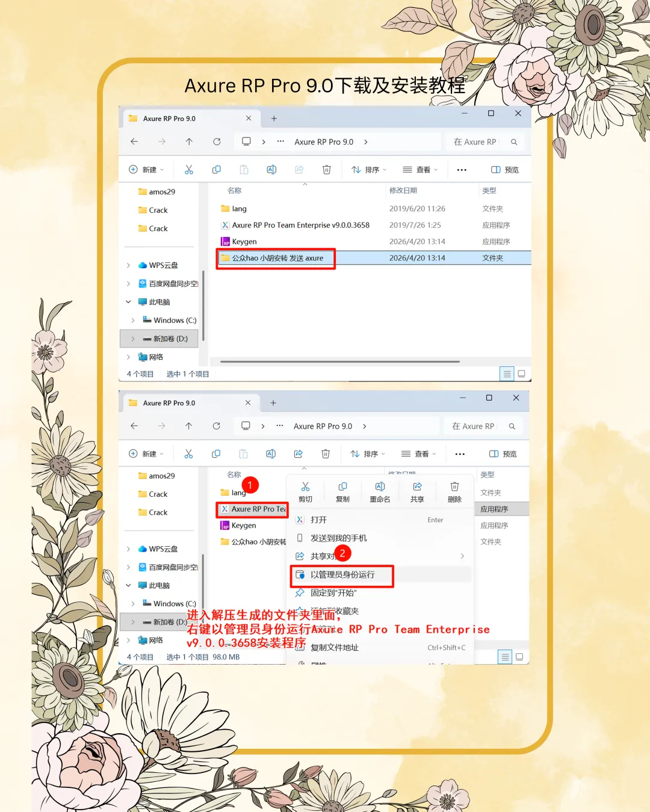Click the rename icon in lower window toolbar

pos(271,454)
